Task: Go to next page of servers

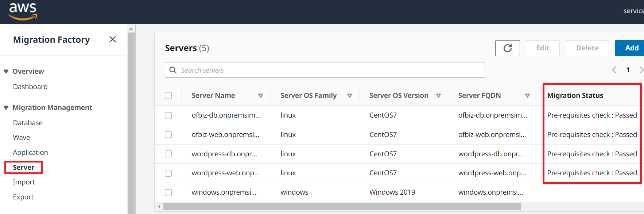Action: pos(641,70)
